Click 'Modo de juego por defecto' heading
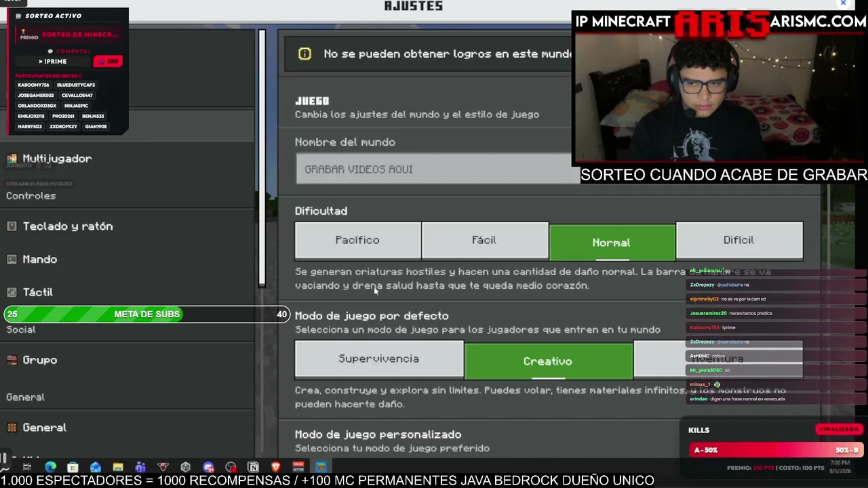Viewport: 868px width, 488px height. pos(372,316)
